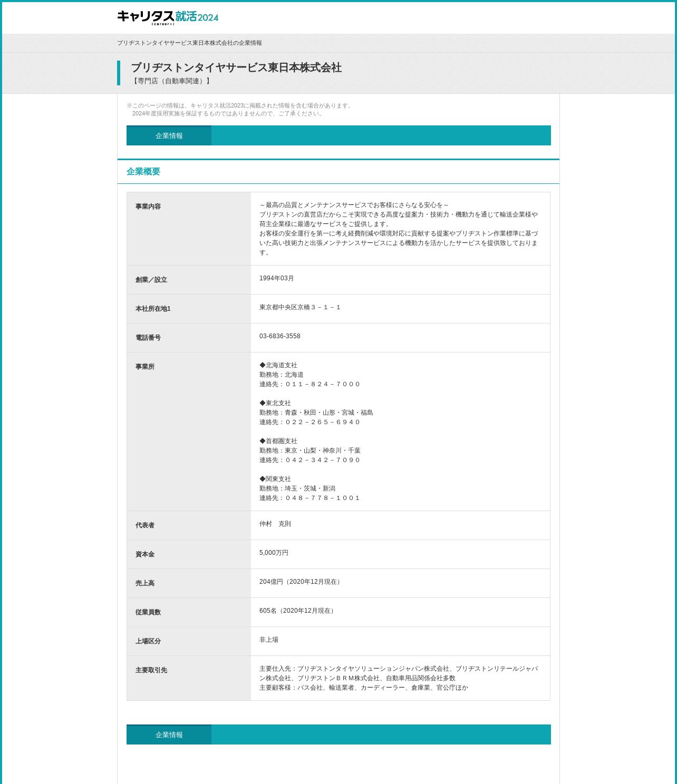Click the 代表者 row label
The image size is (677, 784).
click(145, 525)
